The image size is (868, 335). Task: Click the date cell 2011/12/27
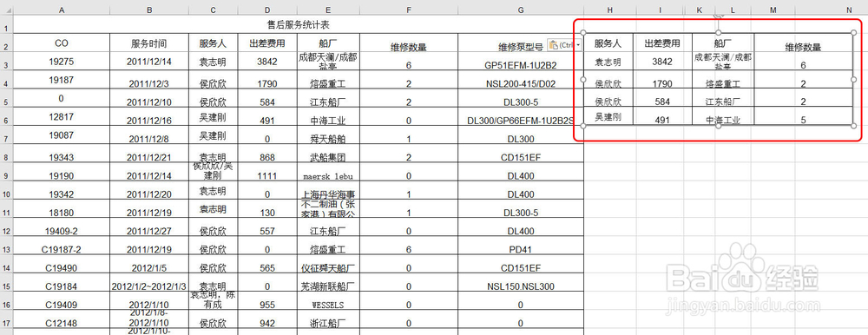pos(149,227)
